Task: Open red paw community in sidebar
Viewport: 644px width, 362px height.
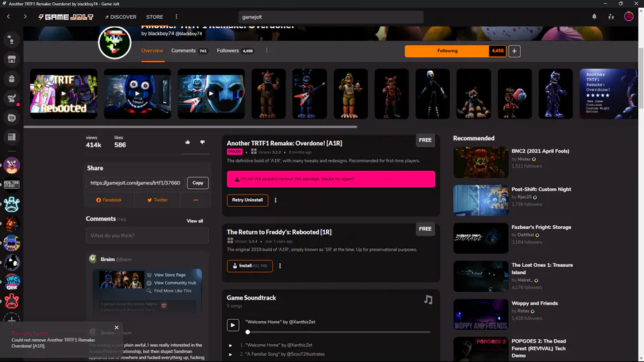Action: tap(11, 301)
